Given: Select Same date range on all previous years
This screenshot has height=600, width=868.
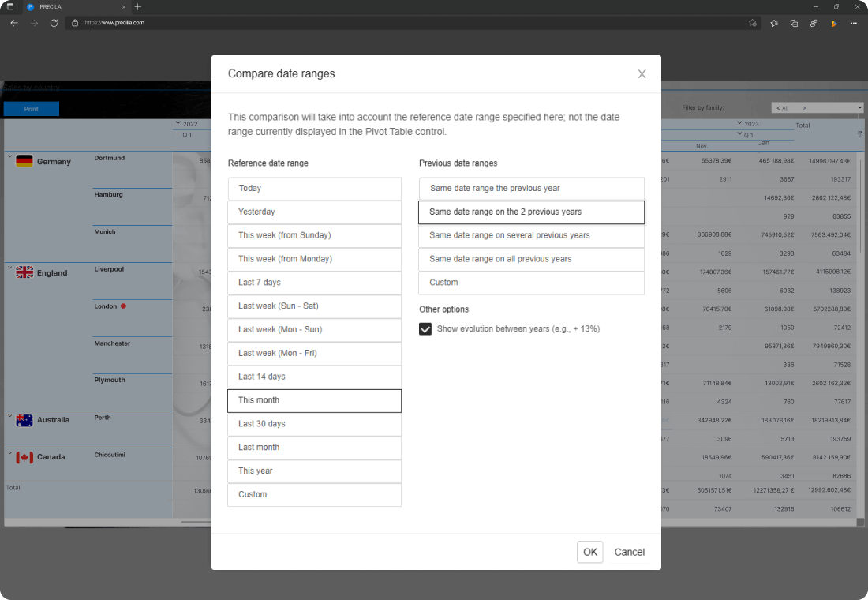Looking at the screenshot, I should click(x=531, y=259).
